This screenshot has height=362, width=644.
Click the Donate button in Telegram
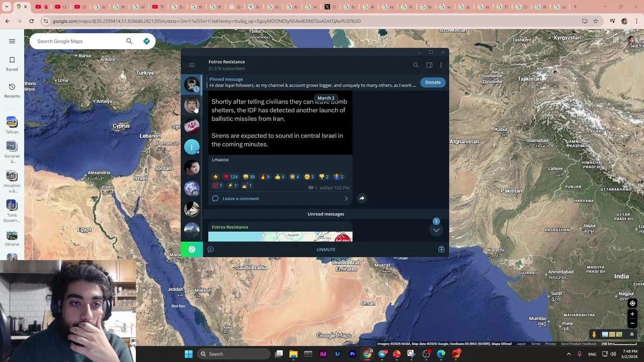[433, 82]
